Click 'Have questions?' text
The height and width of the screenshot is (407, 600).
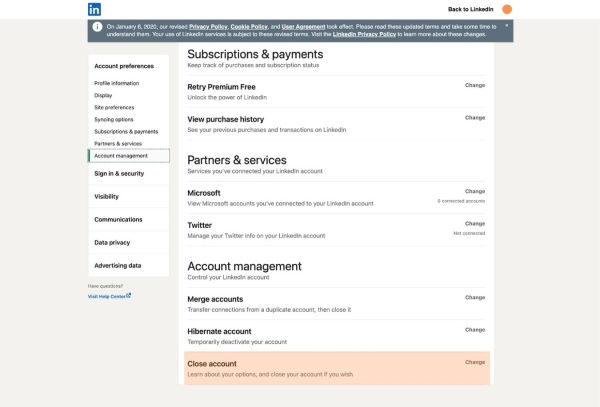pos(105,286)
